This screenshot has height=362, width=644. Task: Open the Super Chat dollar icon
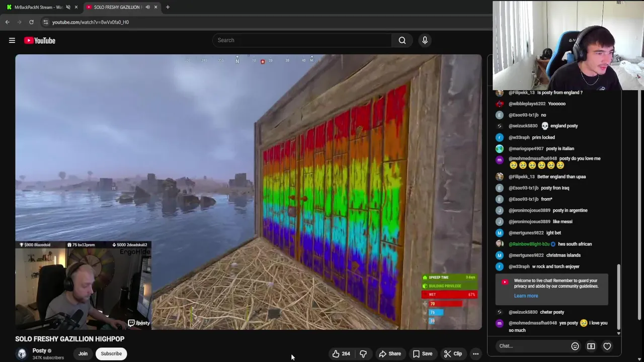591,346
